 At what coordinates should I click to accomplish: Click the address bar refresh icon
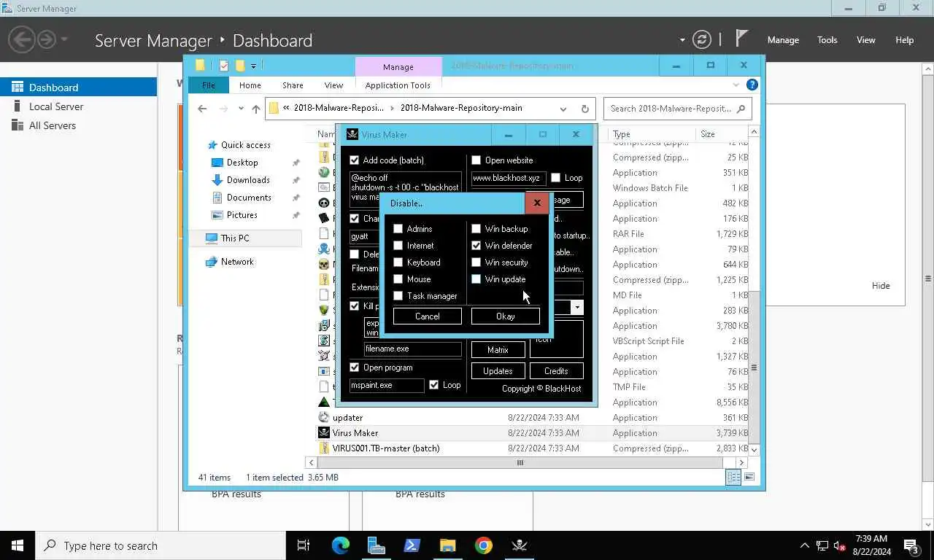click(x=584, y=109)
